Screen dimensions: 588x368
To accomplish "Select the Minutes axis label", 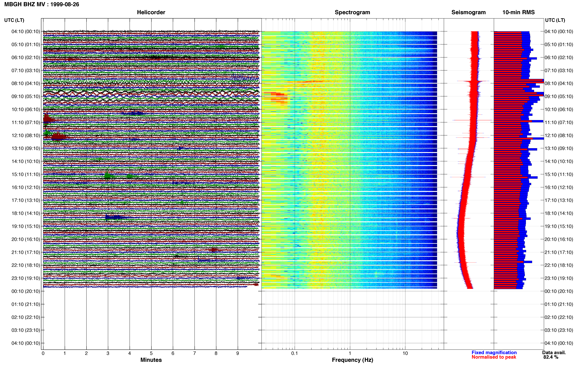I will pyautogui.click(x=151, y=360).
